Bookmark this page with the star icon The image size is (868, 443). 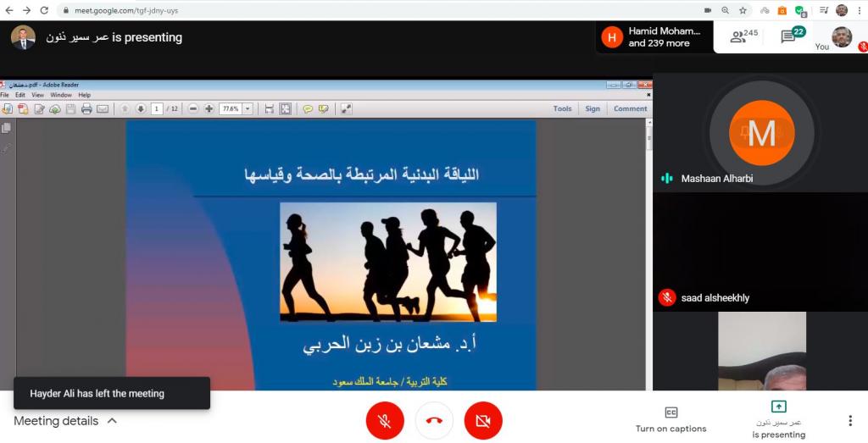click(x=743, y=10)
